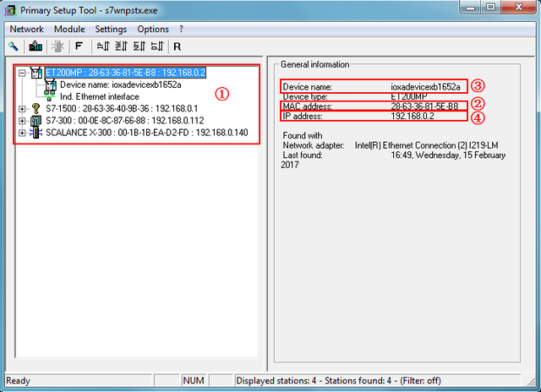The image size is (541, 392).
Task: Click the window resize grip in status bar
Action: coord(531,381)
